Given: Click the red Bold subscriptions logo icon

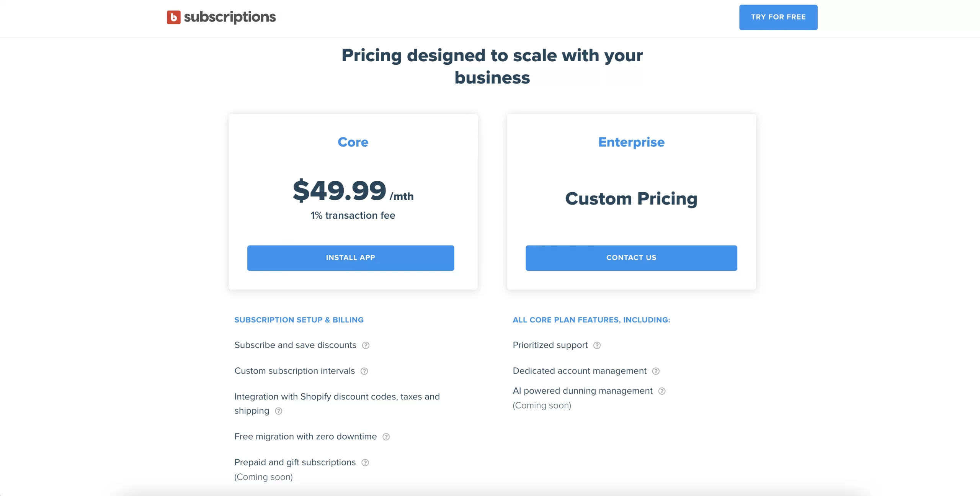Looking at the screenshot, I should [x=173, y=17].
